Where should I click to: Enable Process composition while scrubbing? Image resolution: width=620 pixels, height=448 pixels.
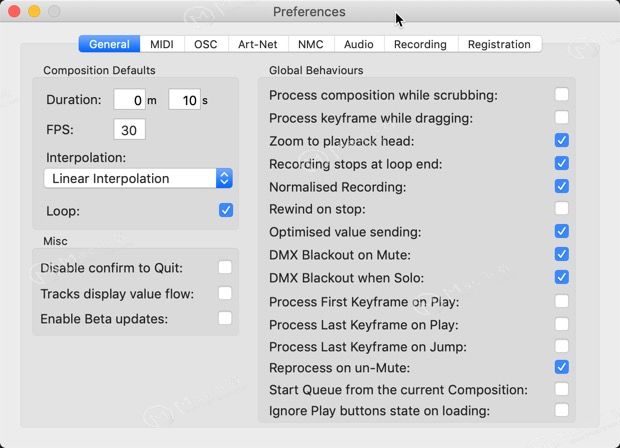[x=562, y=95]
